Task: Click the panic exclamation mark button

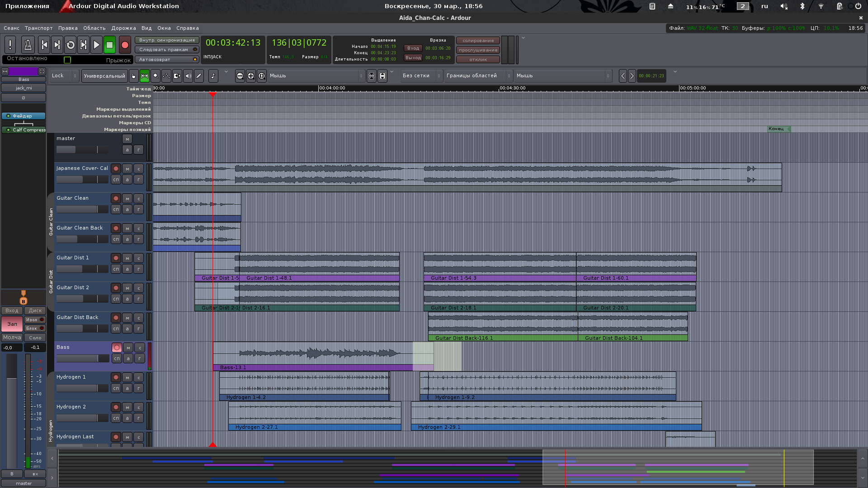Action: tap(10, 45)
